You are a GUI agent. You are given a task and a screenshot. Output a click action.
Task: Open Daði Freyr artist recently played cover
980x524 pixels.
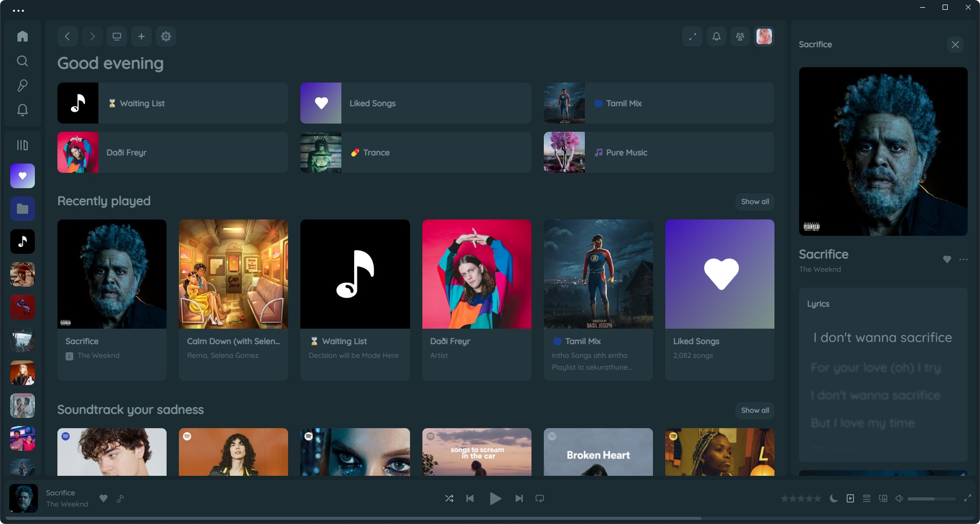(477, 274)
